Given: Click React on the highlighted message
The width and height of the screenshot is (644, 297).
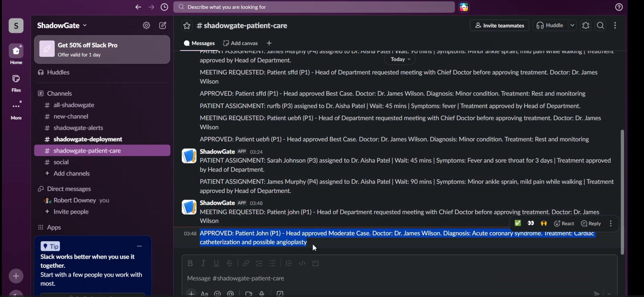Looking at the screenshot, I should [564, 224].
